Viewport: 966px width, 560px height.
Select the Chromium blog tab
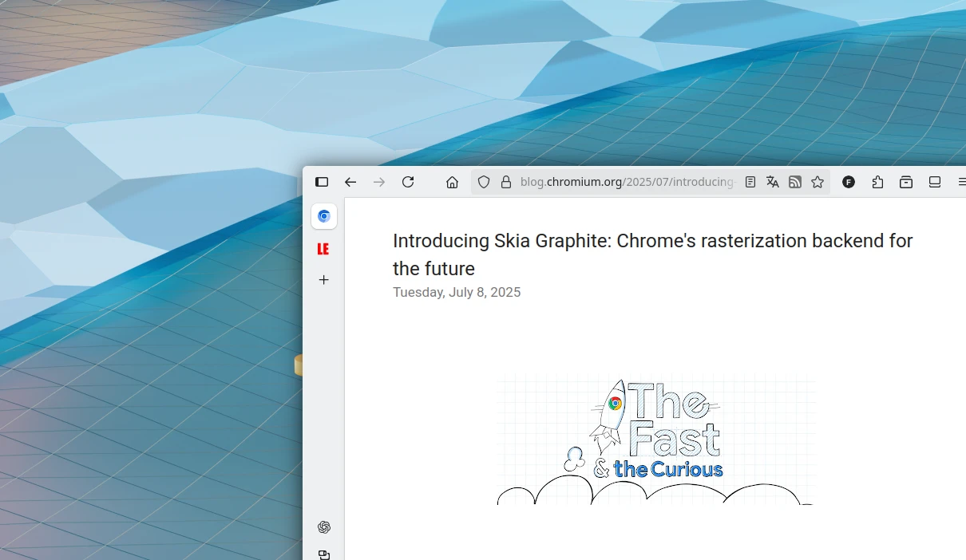324,216
